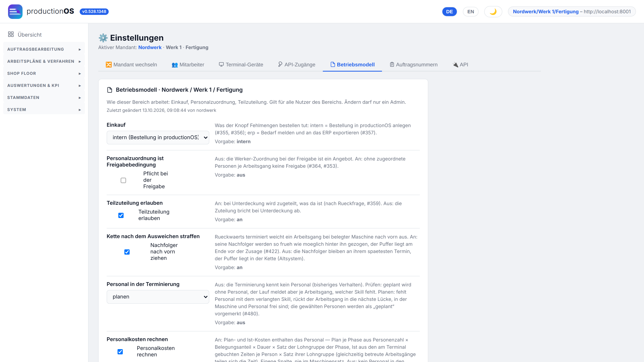644x362 pixels.
Task: Switch to the Mitarbeiter tab
Action: (188, 65)
